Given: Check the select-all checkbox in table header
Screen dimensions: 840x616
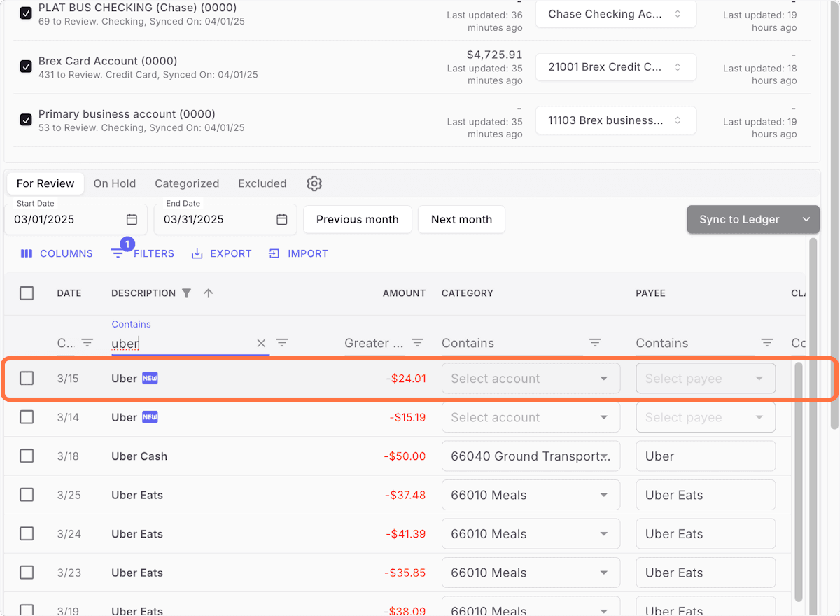Looking at the screenshot, I should pos(27,293).
